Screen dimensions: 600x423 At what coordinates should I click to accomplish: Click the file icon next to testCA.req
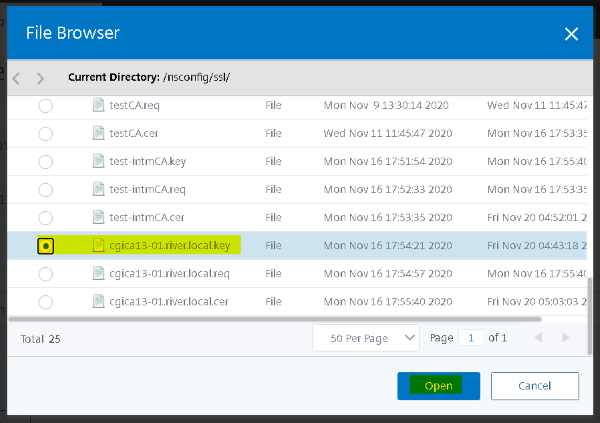coord(98,105)
